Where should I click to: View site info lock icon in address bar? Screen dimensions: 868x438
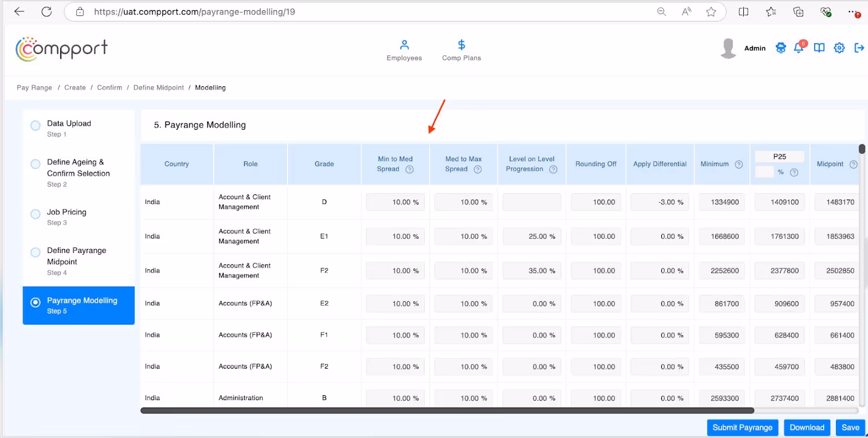tap(80, 11)
